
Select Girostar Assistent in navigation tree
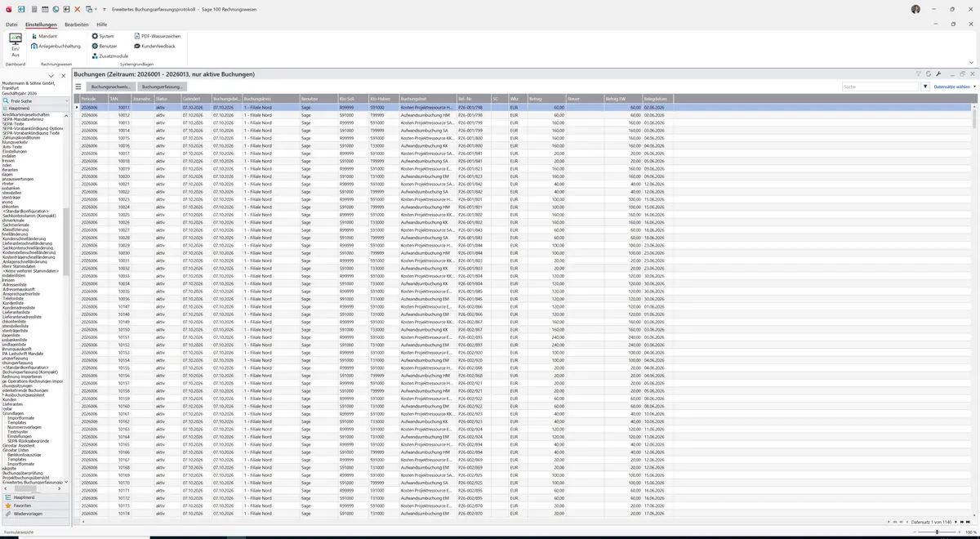tap(19, 444)
